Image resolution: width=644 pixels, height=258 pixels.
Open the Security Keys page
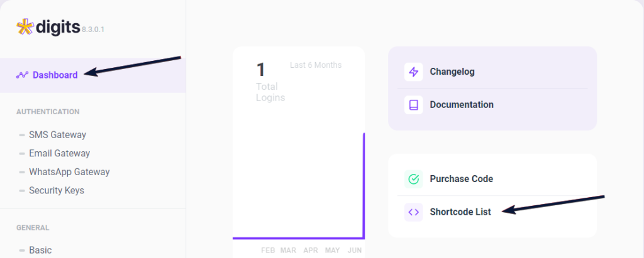(56, 190)
